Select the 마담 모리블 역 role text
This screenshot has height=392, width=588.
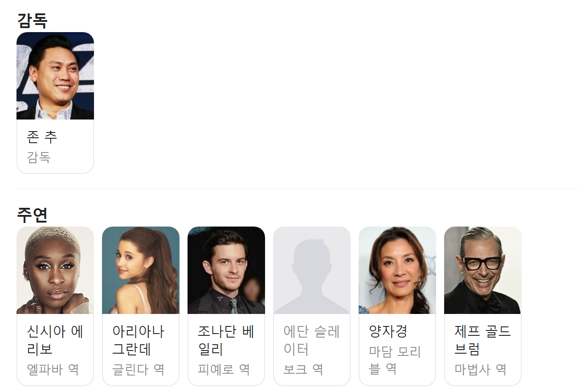click(395, 360)
